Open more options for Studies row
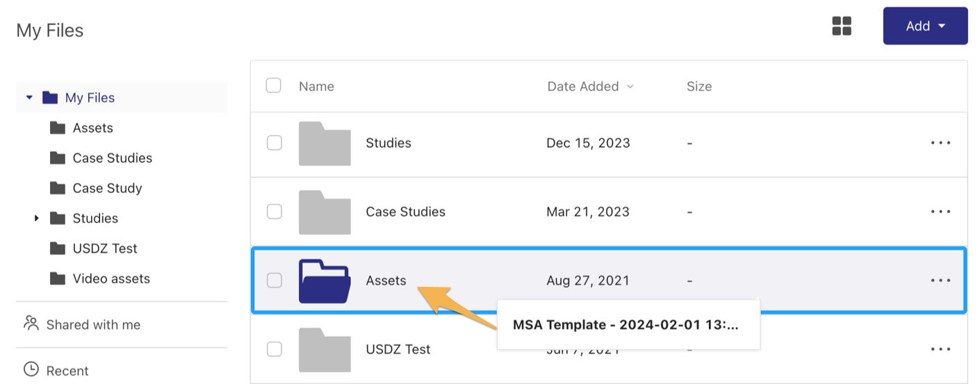Image resolution: width=980 pixels, height=384 pixels. pyautogui.click(x=940, y=143)
